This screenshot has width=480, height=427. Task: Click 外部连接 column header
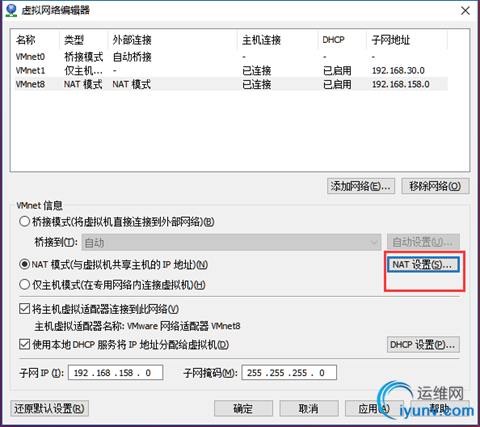173,40
